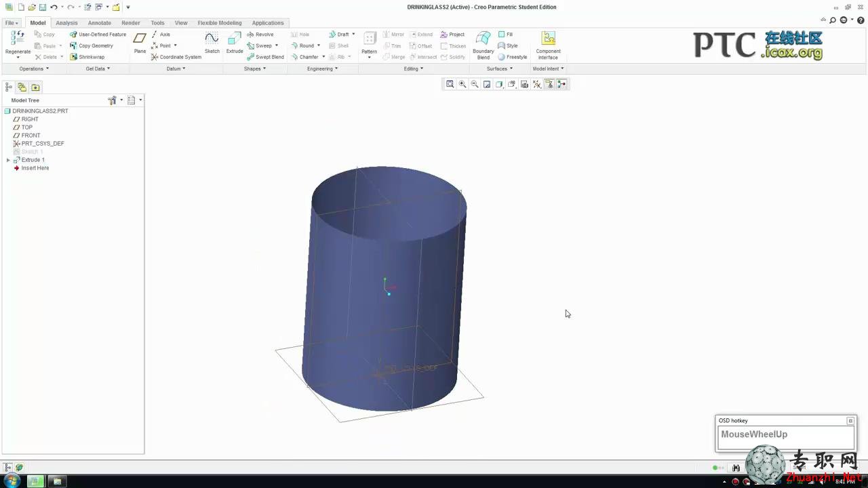This screenshot has width=868, height=488.
Task: Click the Zoom In icon
Action: [462, 84]
